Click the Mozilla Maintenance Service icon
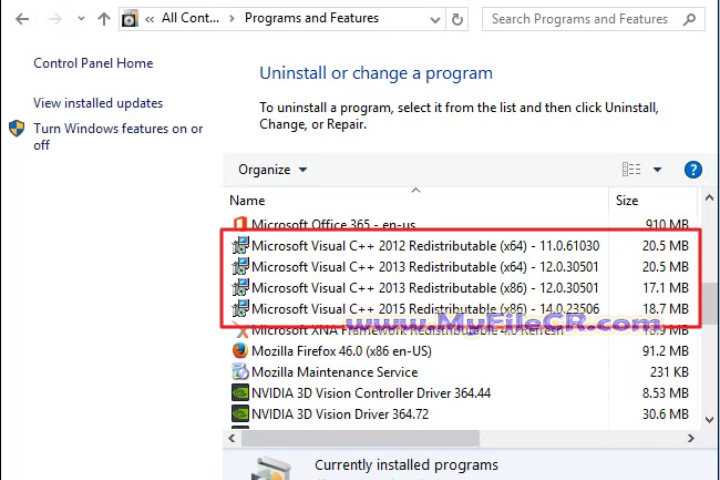 pos(240,372)
